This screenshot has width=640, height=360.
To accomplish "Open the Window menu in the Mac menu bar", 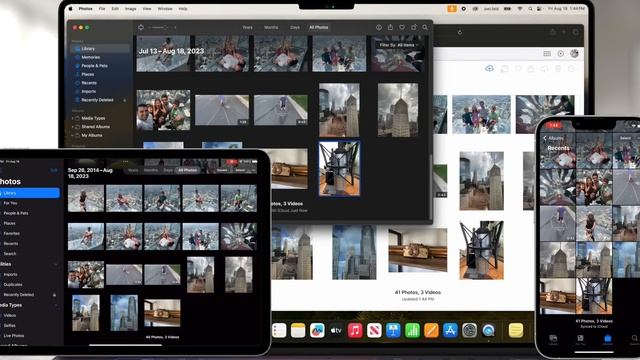I will (165, 9).
